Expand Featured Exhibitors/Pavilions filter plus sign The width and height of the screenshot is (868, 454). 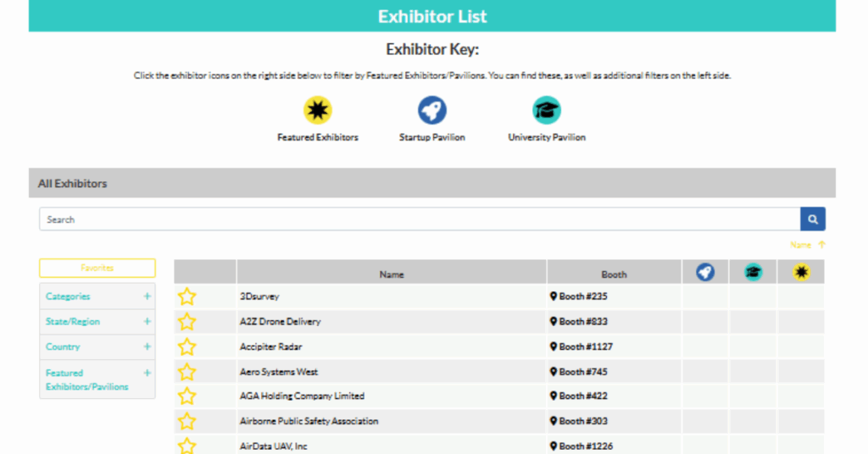(x=147, y=373)
